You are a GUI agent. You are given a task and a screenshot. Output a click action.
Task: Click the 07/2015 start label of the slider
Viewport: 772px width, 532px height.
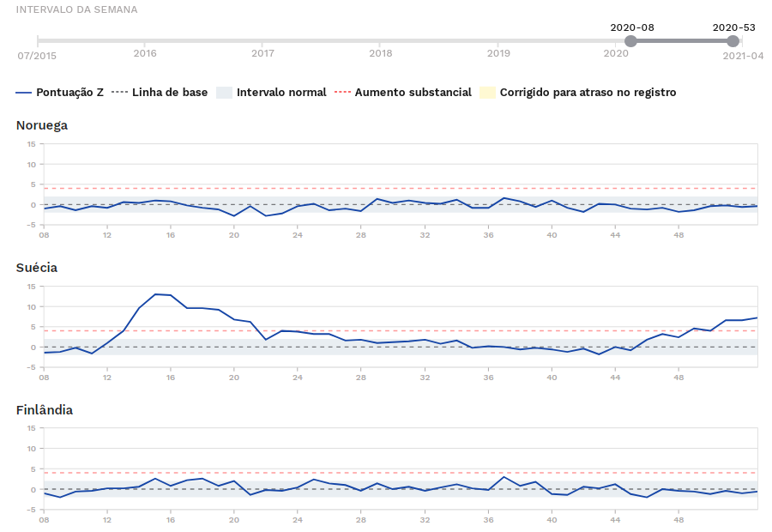pos(37,56)
